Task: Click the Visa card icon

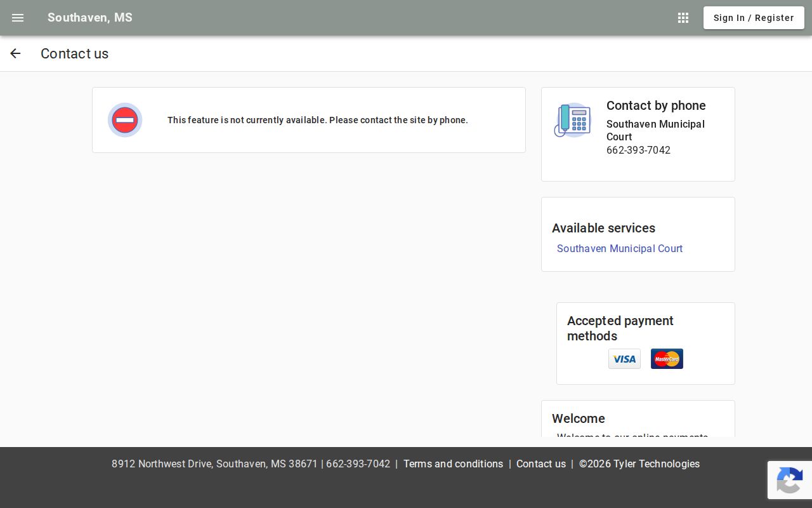Action: point(624,359)
